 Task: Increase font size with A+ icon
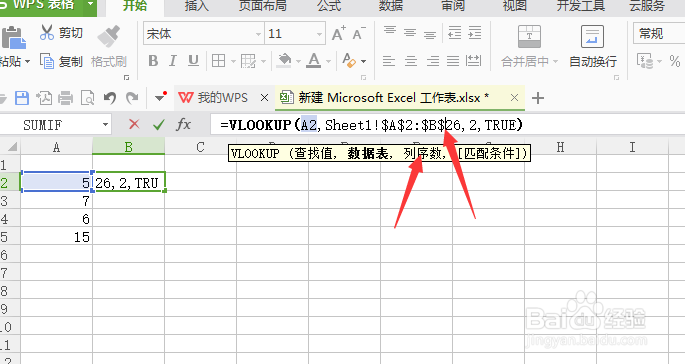[x=338, y=34]
